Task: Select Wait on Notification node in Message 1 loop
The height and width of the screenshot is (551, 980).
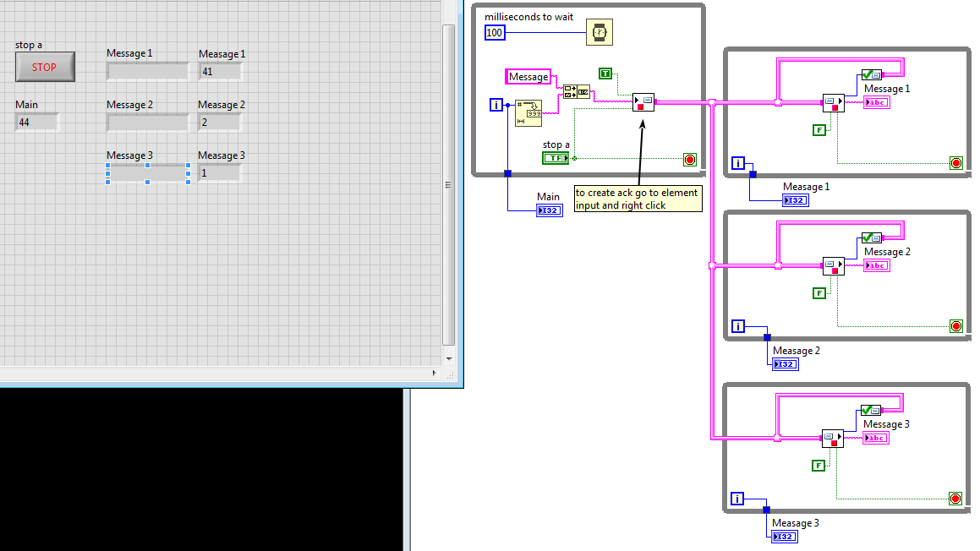Action: click(x=834, y=103)
